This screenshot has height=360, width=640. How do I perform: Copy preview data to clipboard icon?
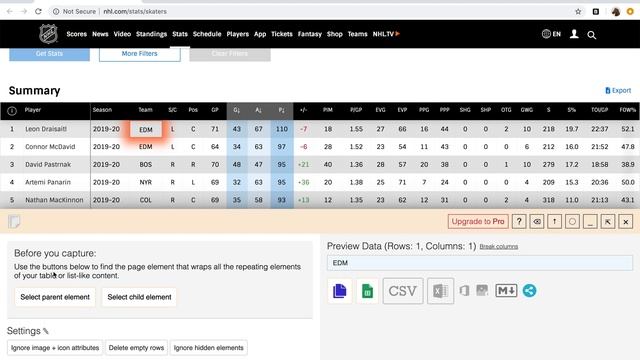coord(340,291)
